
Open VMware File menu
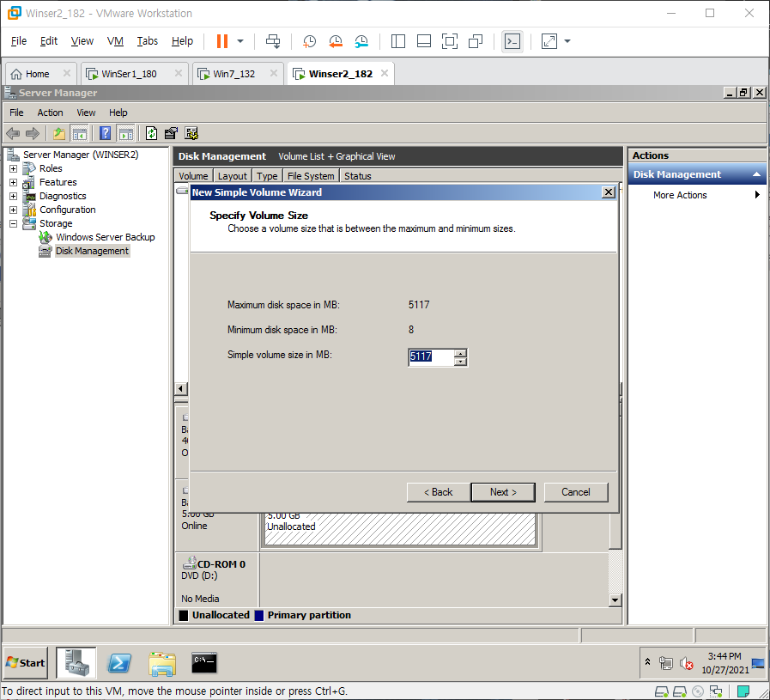[19, 41]
